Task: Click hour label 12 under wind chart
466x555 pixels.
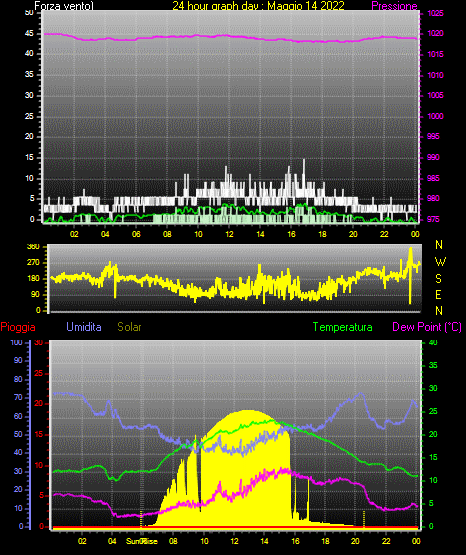Action: [229, 234]
